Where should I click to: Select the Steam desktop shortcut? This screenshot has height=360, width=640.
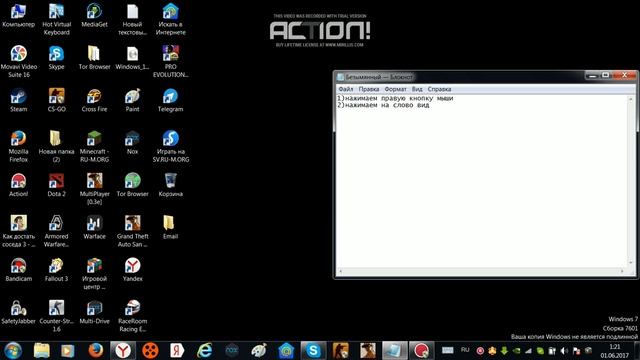(x=18, y=100)
